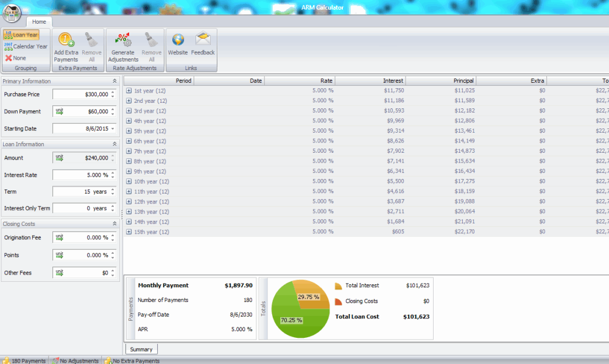Viewport: 609px width, 364px height.
Task: Click the Total Interest legend swatch
Action: coord(338,286)
